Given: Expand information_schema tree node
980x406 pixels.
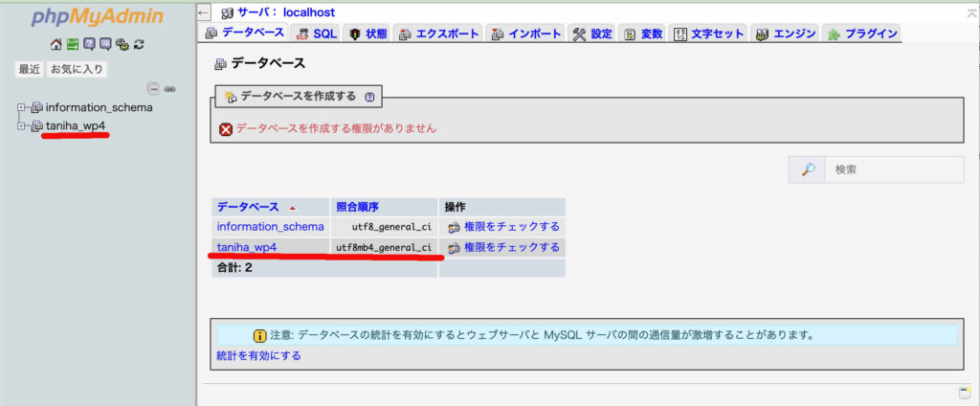Looking at the screenshot, I should pyautogui.click(x=21, y=107).
